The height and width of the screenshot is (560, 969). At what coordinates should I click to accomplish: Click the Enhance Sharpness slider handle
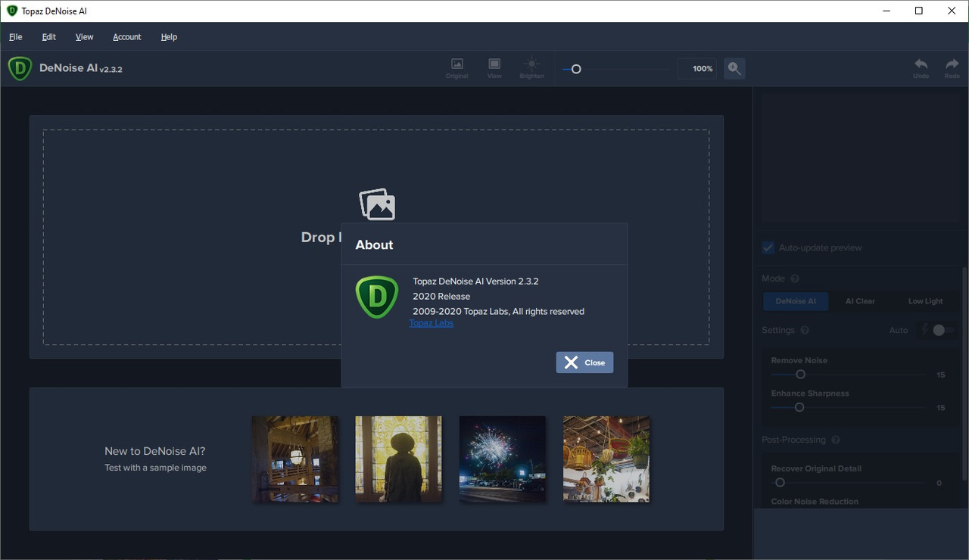point(799,407)
